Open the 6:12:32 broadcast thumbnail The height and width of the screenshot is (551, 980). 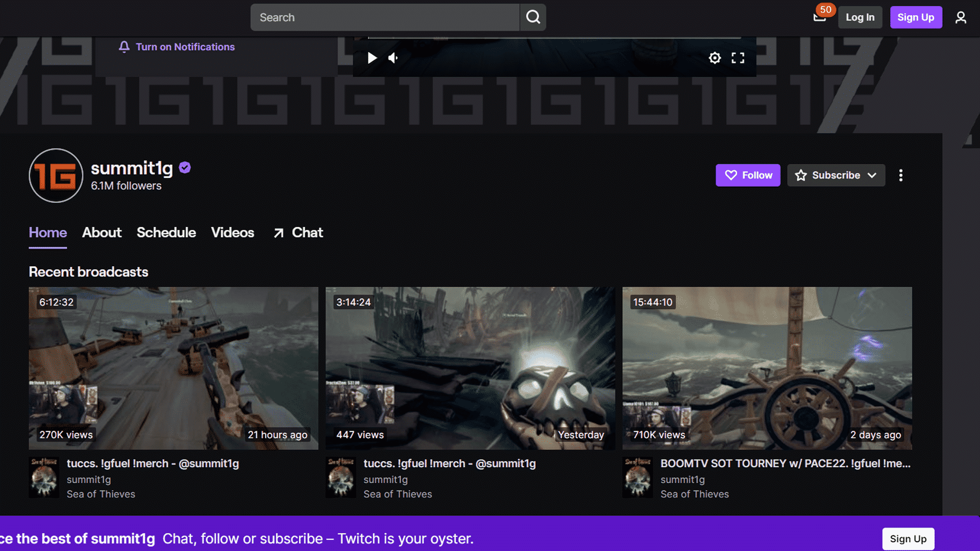(174, 368)
